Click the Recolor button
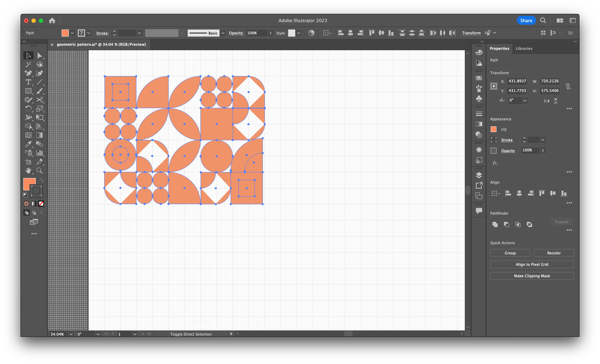 (x=554, y=253)
